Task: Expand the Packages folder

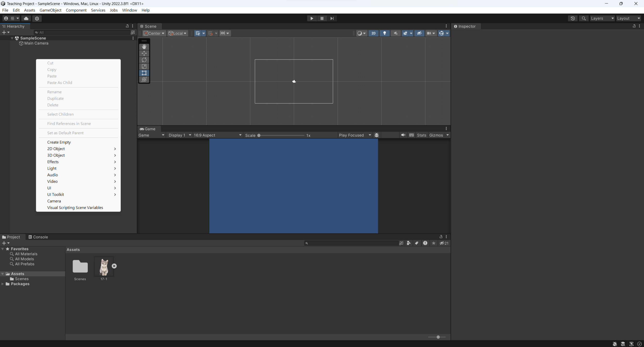Action: point(3,284)
